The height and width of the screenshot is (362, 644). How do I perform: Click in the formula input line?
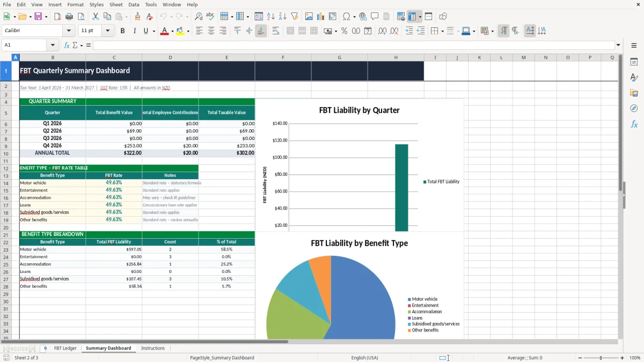click(354, 45)
